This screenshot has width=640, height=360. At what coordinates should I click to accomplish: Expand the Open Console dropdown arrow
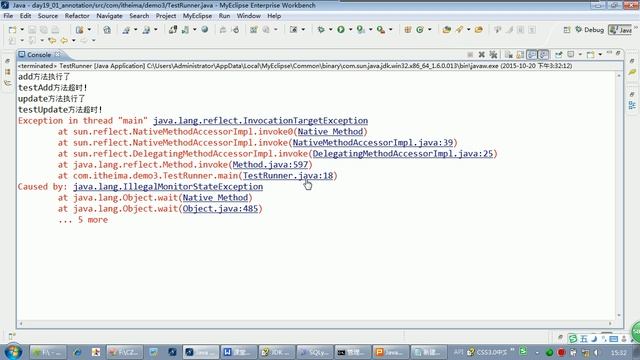600,54
